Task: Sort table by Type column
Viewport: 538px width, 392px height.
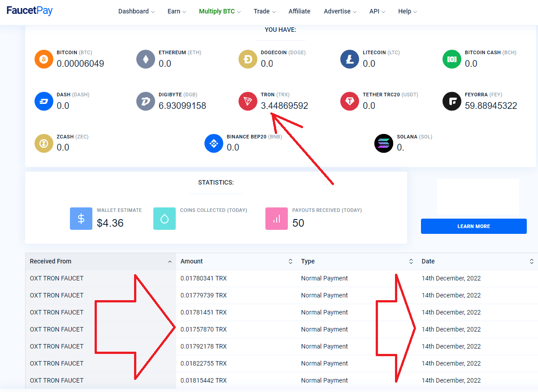Action: click(x=357, y=261)
